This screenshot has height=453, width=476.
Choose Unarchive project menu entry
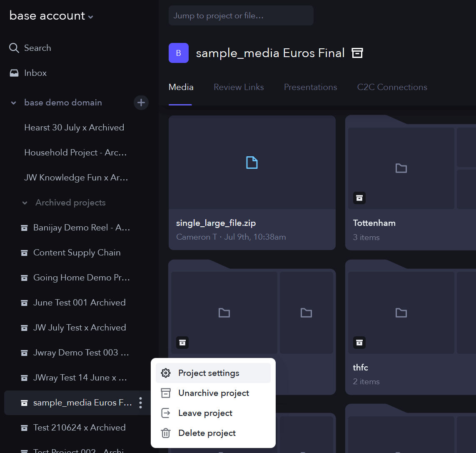tap(213, 393)
